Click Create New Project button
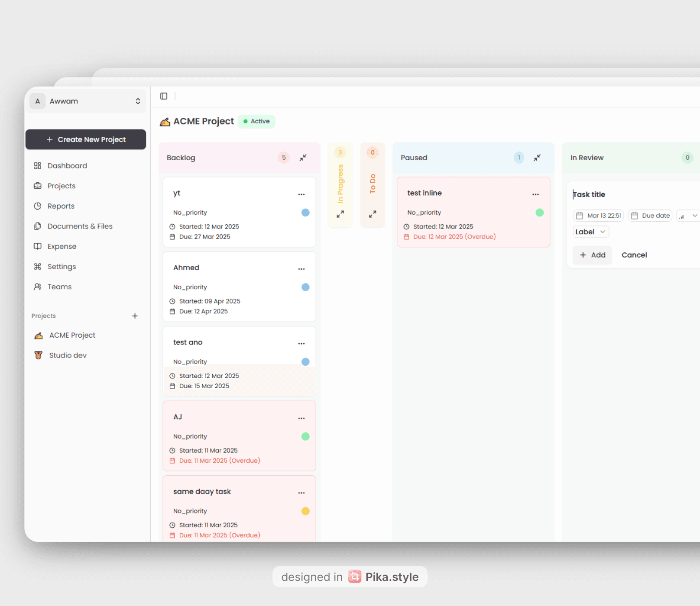The width and height of the screenshot is (700, 606). point(86,139)
